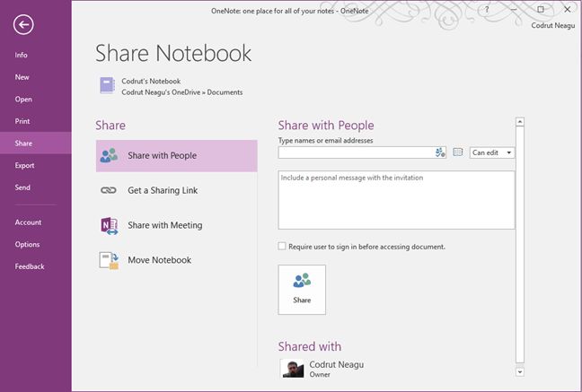Click the vertical scrollbar track

(520, 245)
